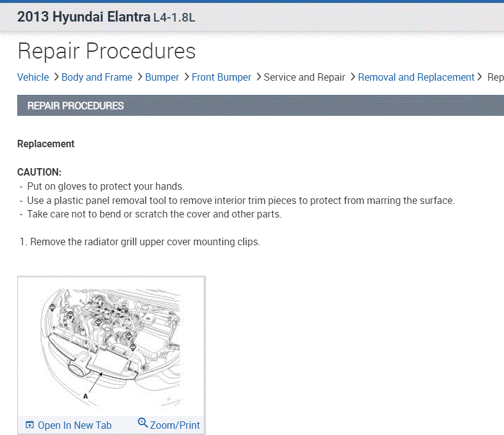Select the Replacement subheading text
The height and width of the screenshot is (435, 504).
pos(46,144)
